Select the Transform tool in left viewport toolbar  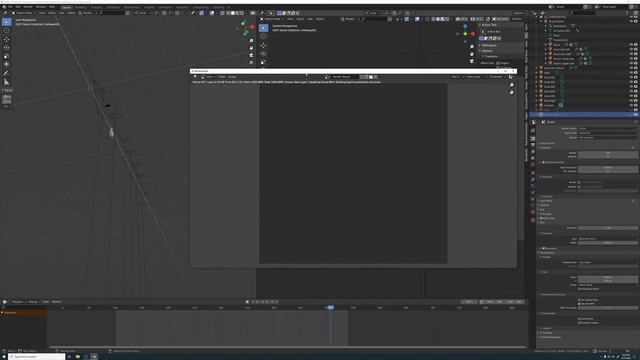click(7, 64)
